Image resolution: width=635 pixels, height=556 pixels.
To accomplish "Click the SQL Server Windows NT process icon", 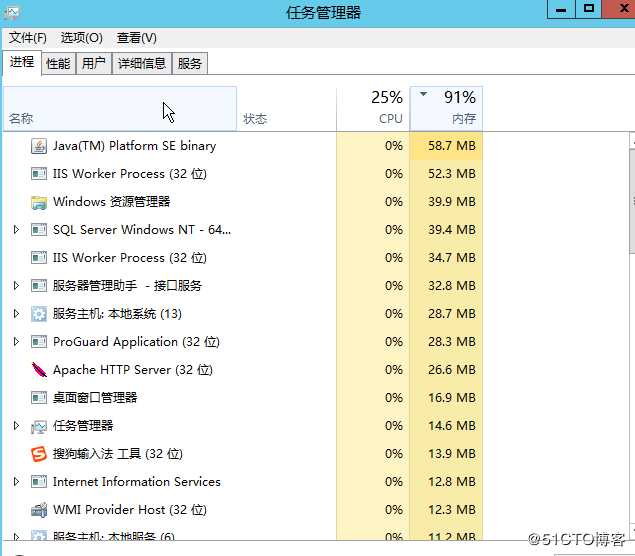I will (x=39, y=230).
